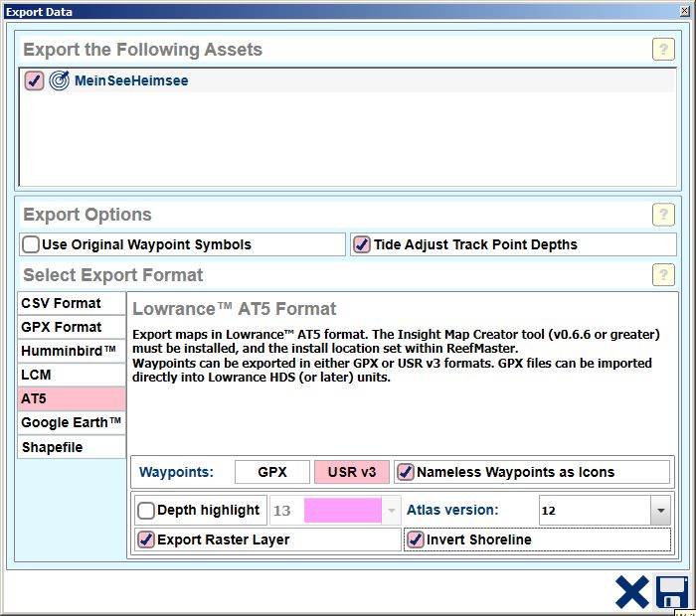Expand the depth highlight color dropdown arrow
The width and height of the screenshot is (696, 616).
point(392,511)
